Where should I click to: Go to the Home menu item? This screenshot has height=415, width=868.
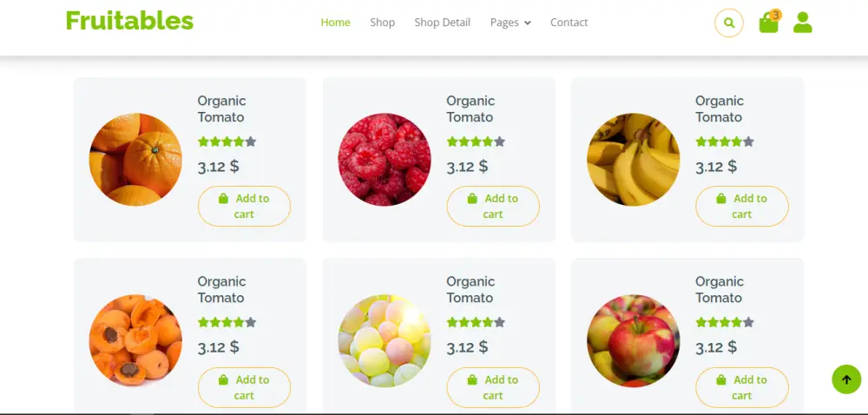pos(335,23)
